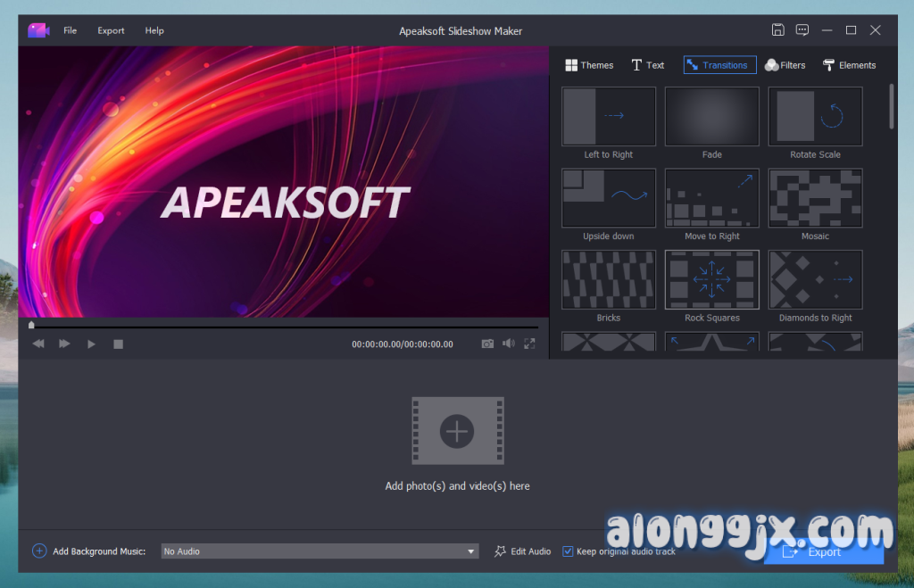The image size is (914, 588).
Task: Switch to the Themes tab
Action: (589, 65)
